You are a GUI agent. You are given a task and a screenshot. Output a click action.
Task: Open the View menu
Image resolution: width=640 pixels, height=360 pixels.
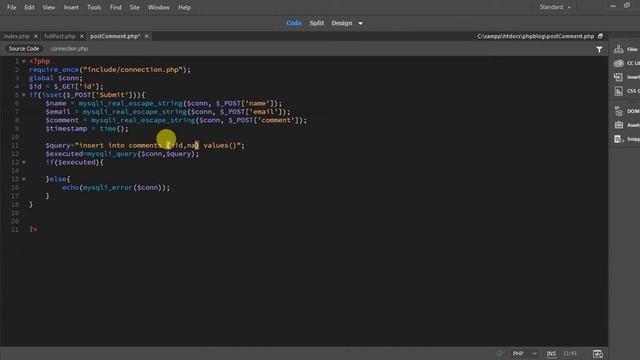(x=49, y=7)
